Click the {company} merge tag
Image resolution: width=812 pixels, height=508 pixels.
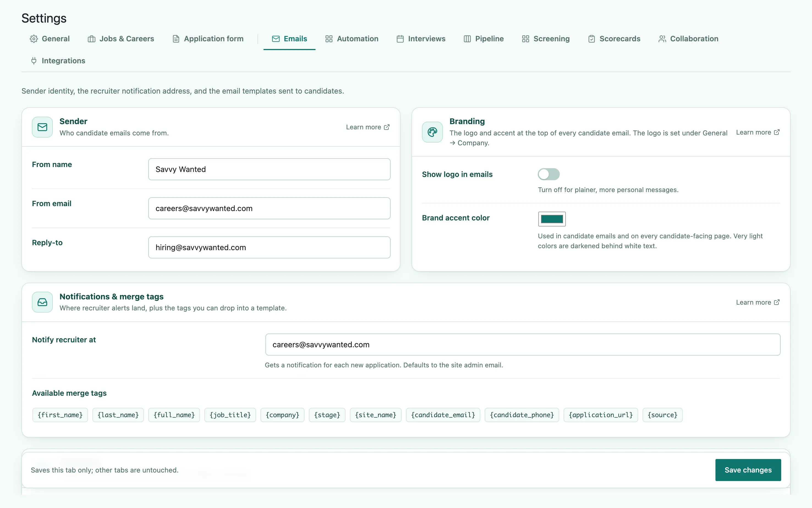pos(282,415)
